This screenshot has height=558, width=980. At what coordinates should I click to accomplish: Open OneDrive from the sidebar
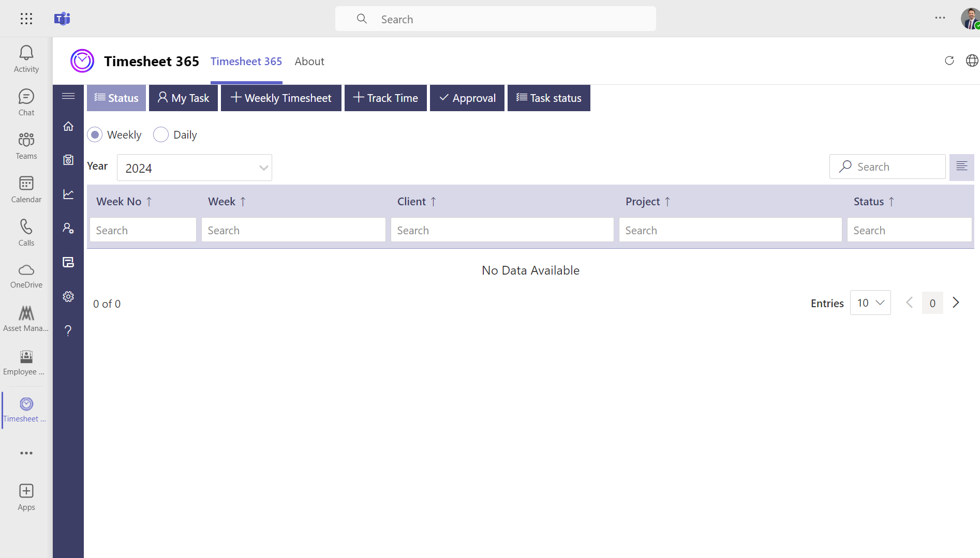coord(26,276)
